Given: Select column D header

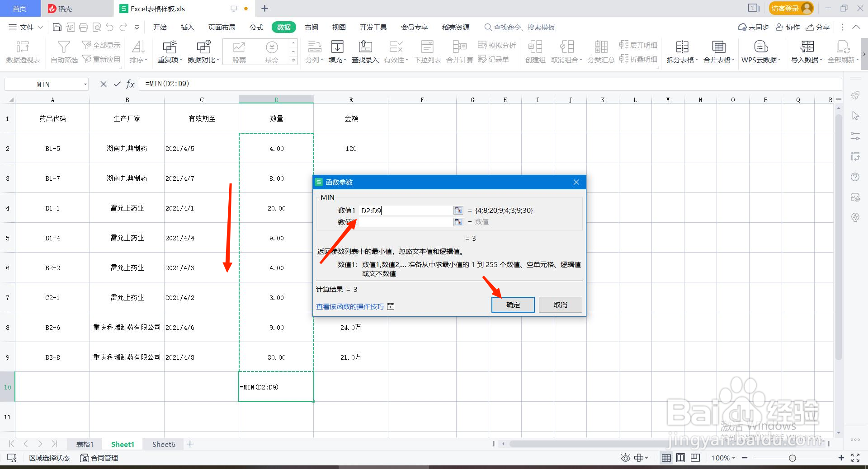Looking at the screenshot, I should [x=276, y=99].
